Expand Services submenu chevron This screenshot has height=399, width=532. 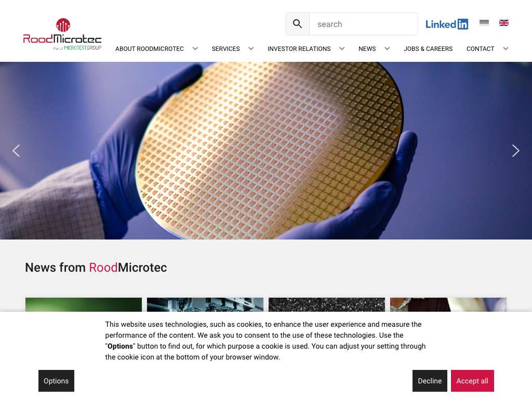click(x=251, y=48)
